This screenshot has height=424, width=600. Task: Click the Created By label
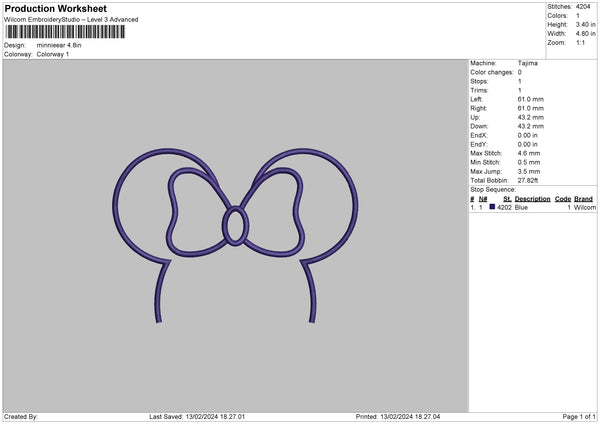click(21, 417)
